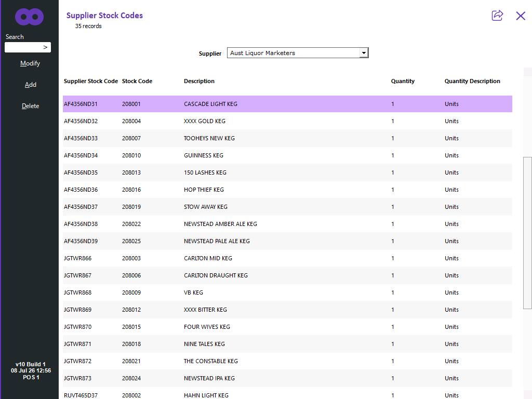The width and height of the screenshot is (532, 399).
Task: Select the FOUR WIVES KEG row
Action: (287, 327)
